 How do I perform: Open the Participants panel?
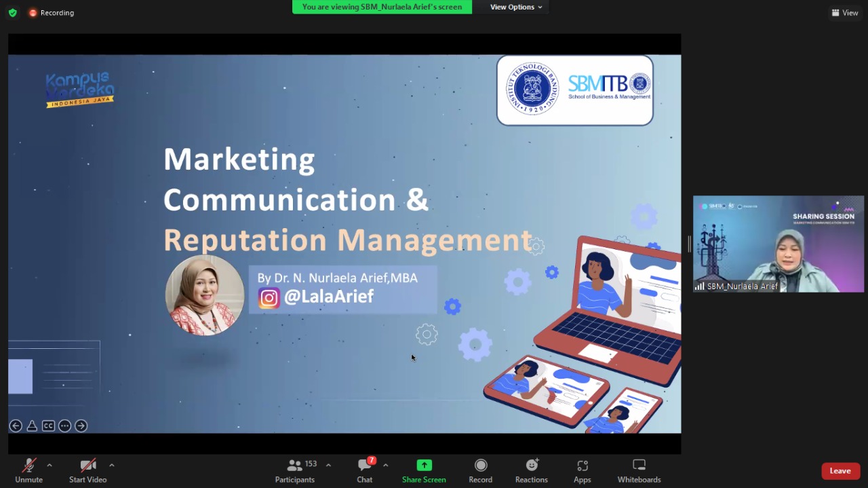[295, 471]
